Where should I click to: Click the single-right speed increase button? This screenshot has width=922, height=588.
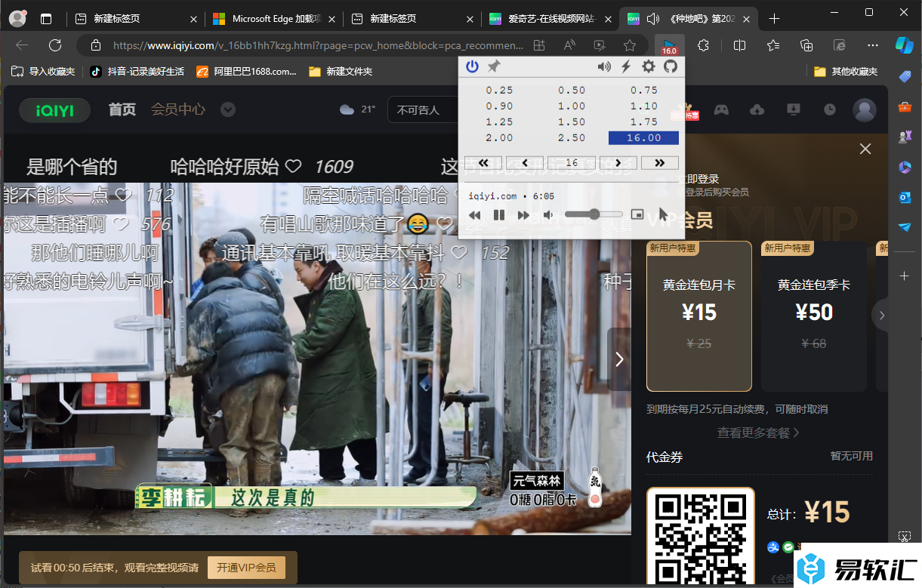618,162
